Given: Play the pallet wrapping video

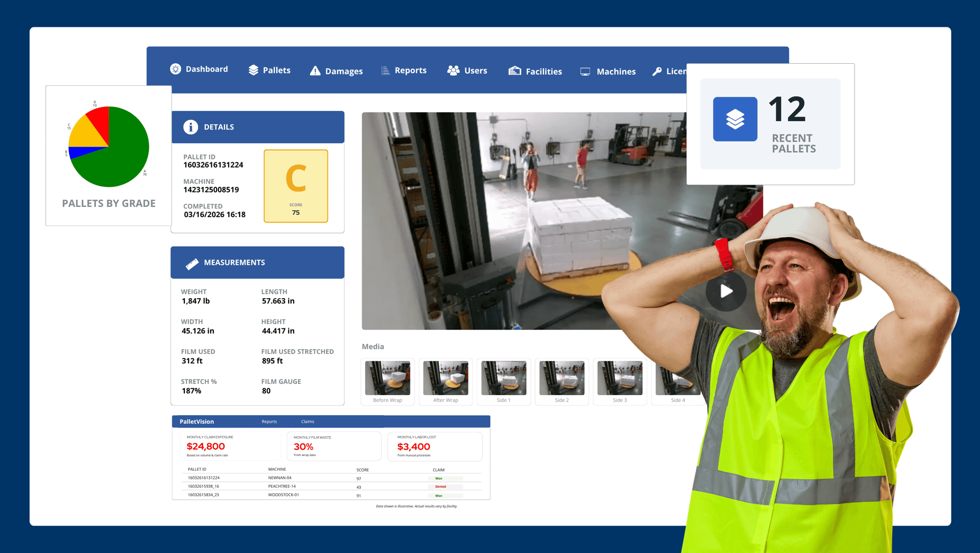Looking at the screenshot, I should (726, 291).
